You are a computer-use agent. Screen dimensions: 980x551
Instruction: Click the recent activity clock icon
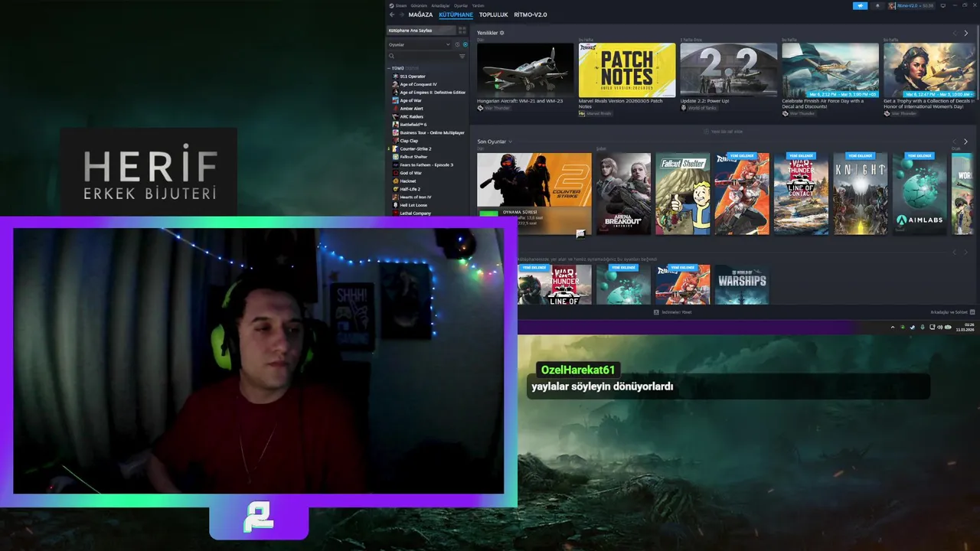[458, 44]
